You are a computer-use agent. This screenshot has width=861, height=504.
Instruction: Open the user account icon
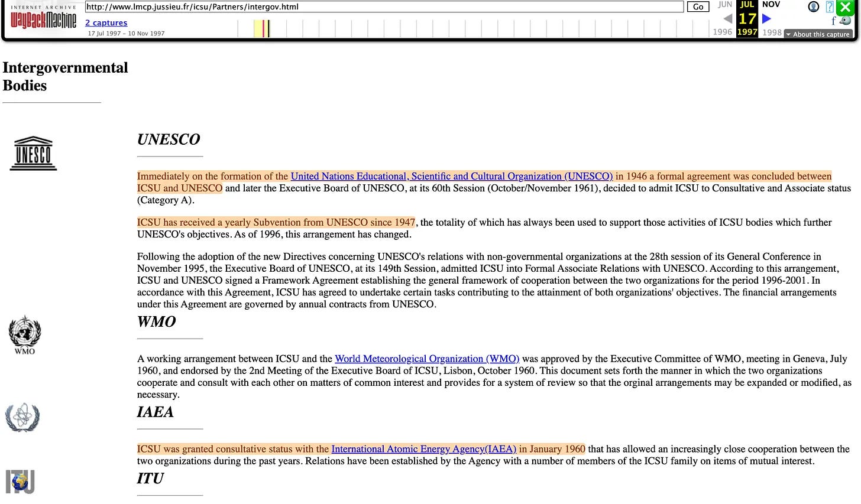click(814, 7)
